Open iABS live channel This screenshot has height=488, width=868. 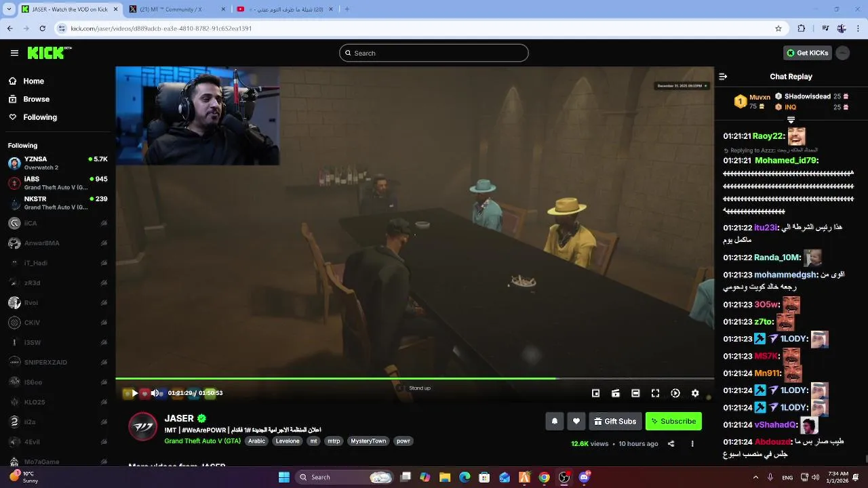58,183
